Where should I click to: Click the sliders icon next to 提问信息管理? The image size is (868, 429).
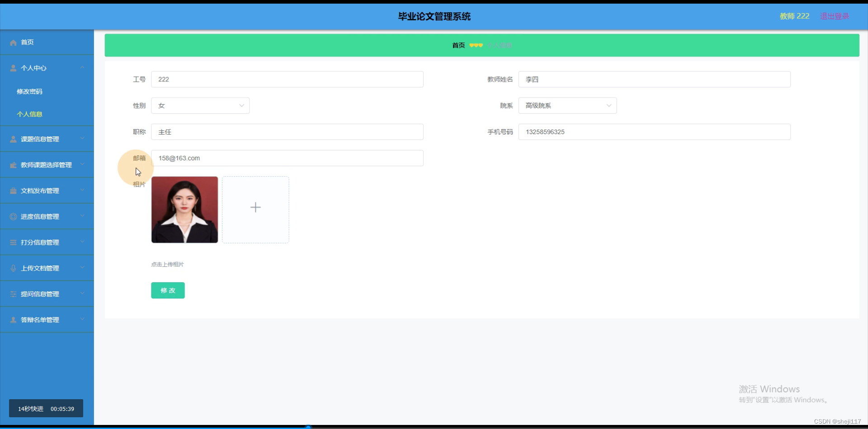13,294
